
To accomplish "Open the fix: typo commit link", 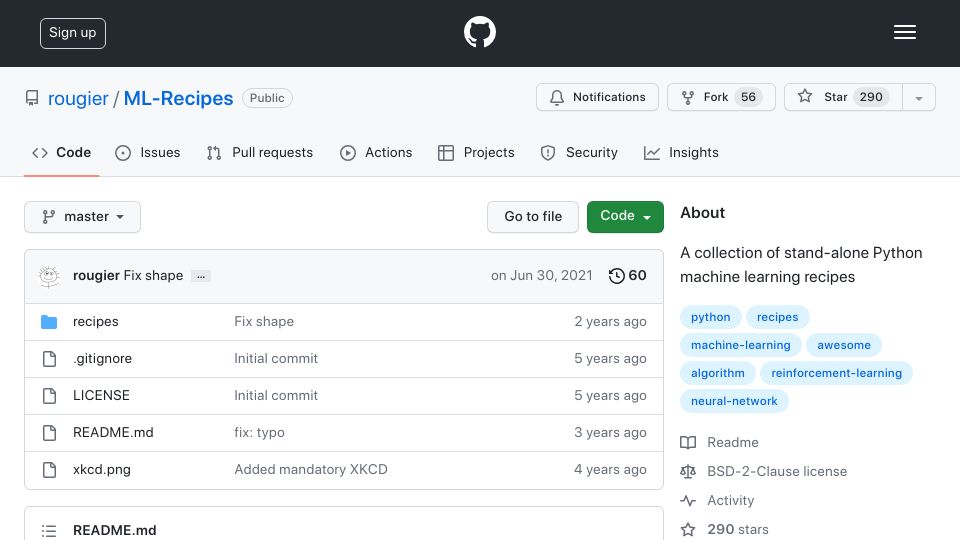I will (x=260, y=432).
